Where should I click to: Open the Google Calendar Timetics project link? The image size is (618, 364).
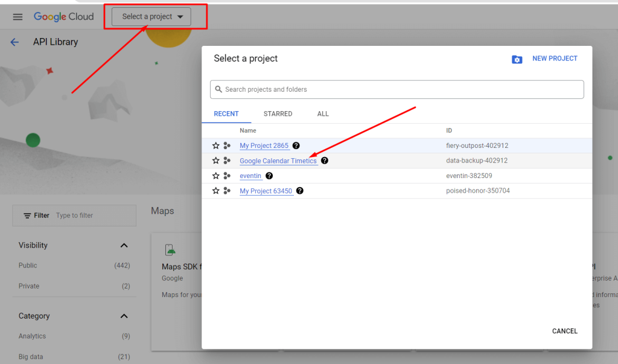tap(278, 161)
